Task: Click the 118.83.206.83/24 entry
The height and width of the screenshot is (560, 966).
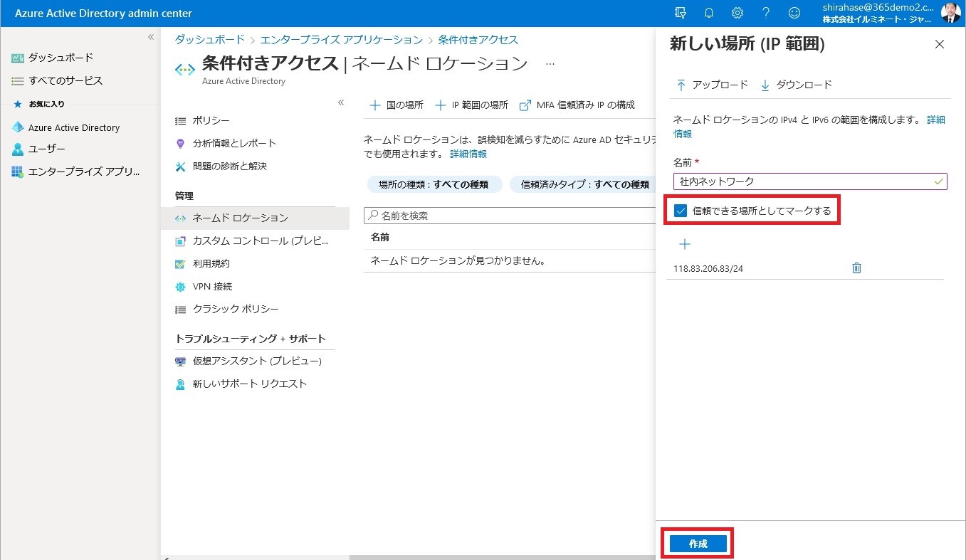Action: click(x=708, y=268)
